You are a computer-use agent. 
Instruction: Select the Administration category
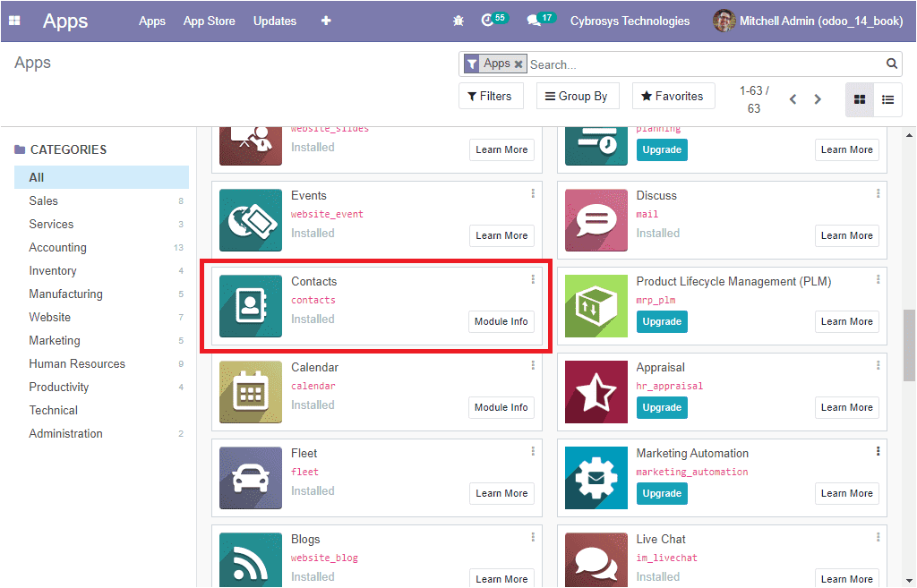point(101,434)
